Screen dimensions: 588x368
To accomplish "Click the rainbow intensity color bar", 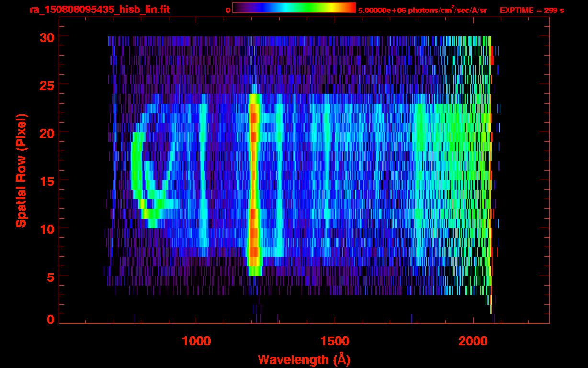I will coord(294,8).
